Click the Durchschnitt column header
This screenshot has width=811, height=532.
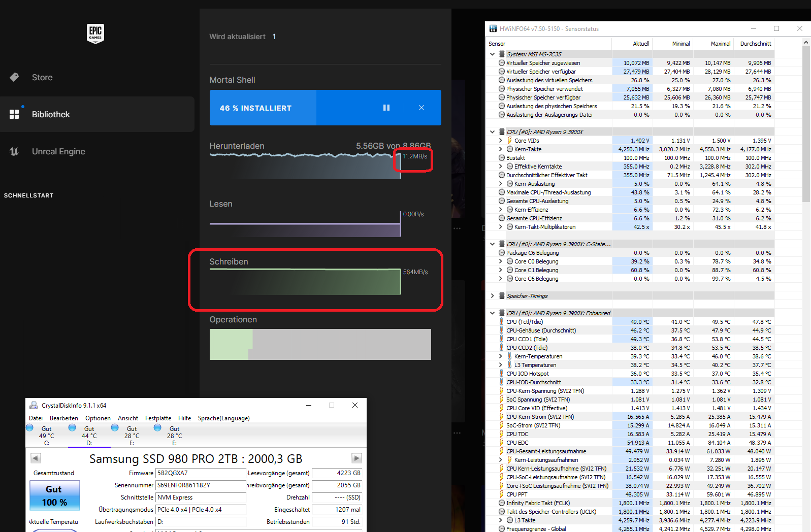754,44
